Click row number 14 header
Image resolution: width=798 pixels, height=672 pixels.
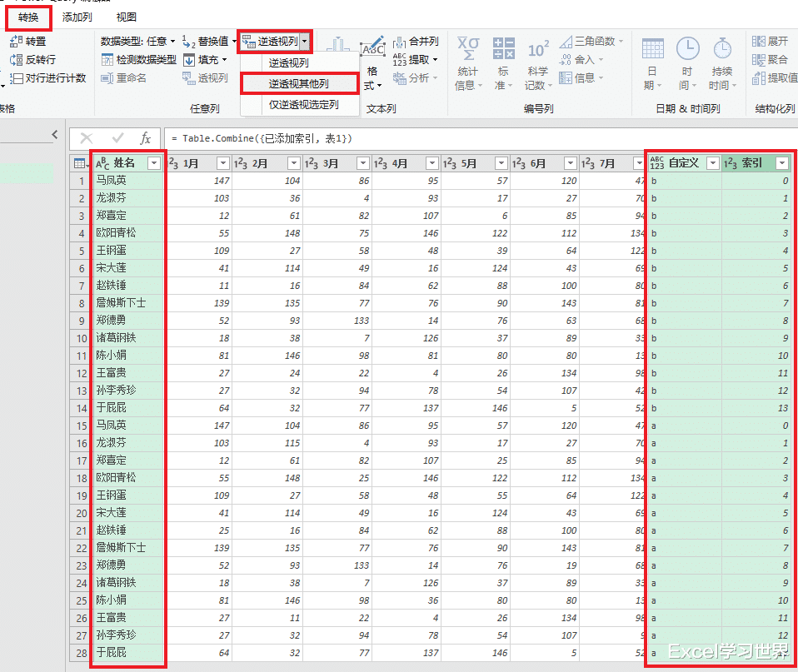click(82, 408)
